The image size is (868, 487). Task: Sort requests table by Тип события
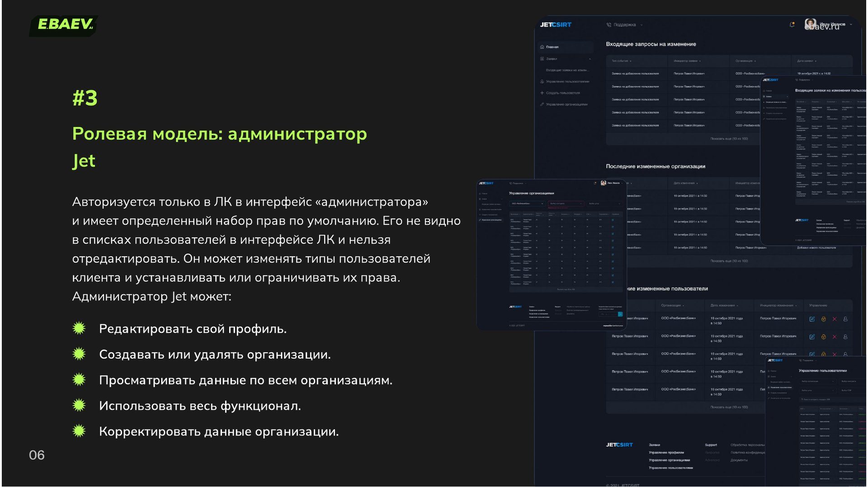pyautogui.click(x=622, y=61)
